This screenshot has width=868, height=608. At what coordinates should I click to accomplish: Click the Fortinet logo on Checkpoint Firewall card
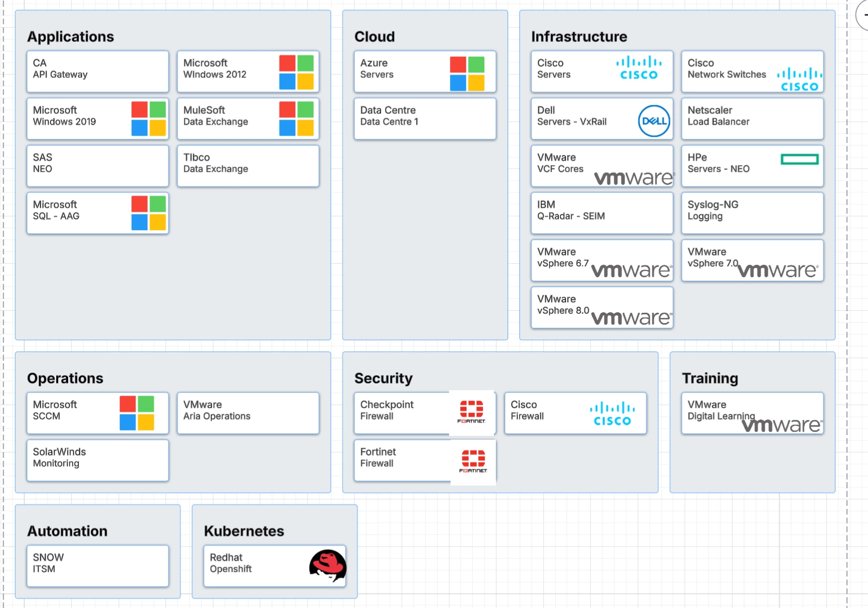pos(472,412)
